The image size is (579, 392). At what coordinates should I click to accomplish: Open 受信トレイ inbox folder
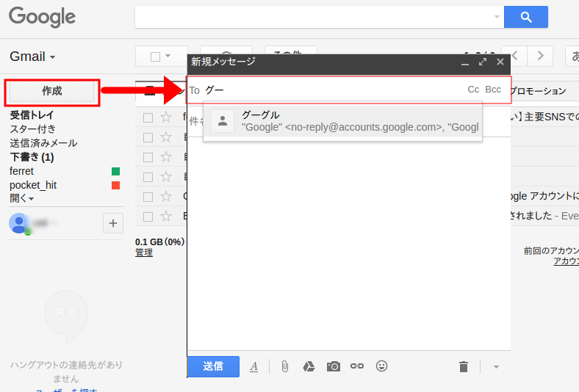pyautogui.click(x=32, y=115)
